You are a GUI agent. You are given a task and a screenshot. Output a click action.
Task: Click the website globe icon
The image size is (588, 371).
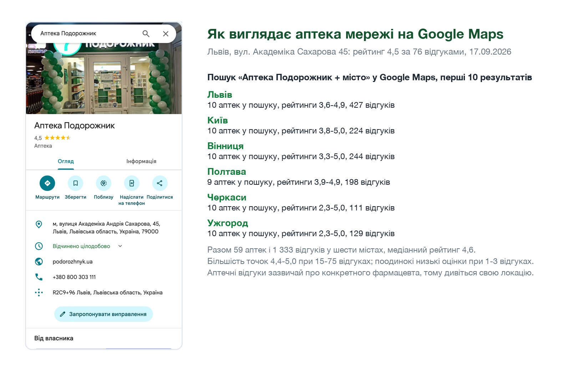pos(39,261)
